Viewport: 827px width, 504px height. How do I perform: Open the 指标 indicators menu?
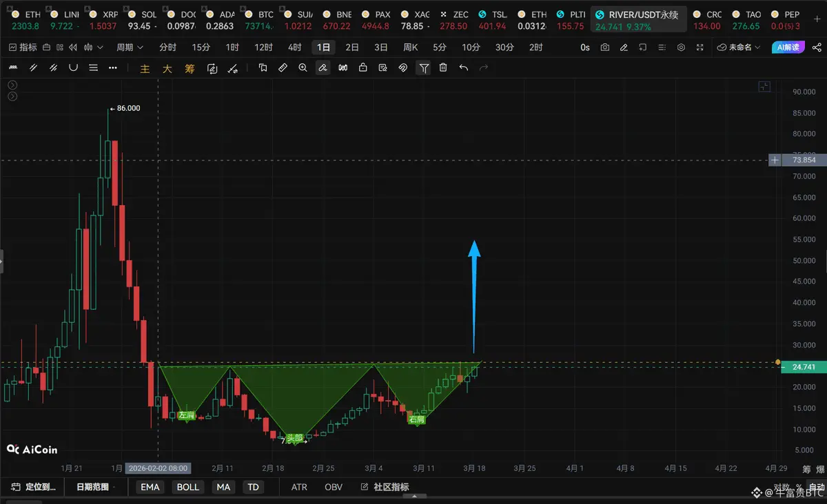[x=23, y=48]
